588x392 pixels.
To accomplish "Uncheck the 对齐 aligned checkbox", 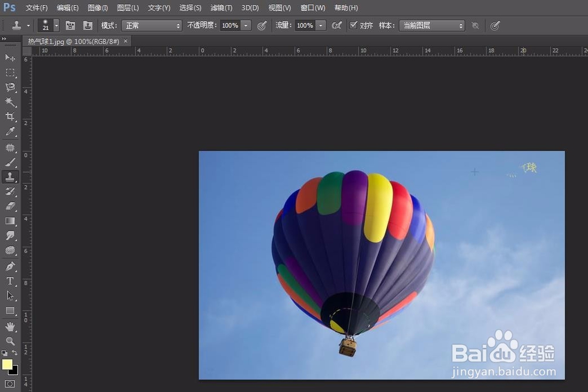I will click(353, 25).
